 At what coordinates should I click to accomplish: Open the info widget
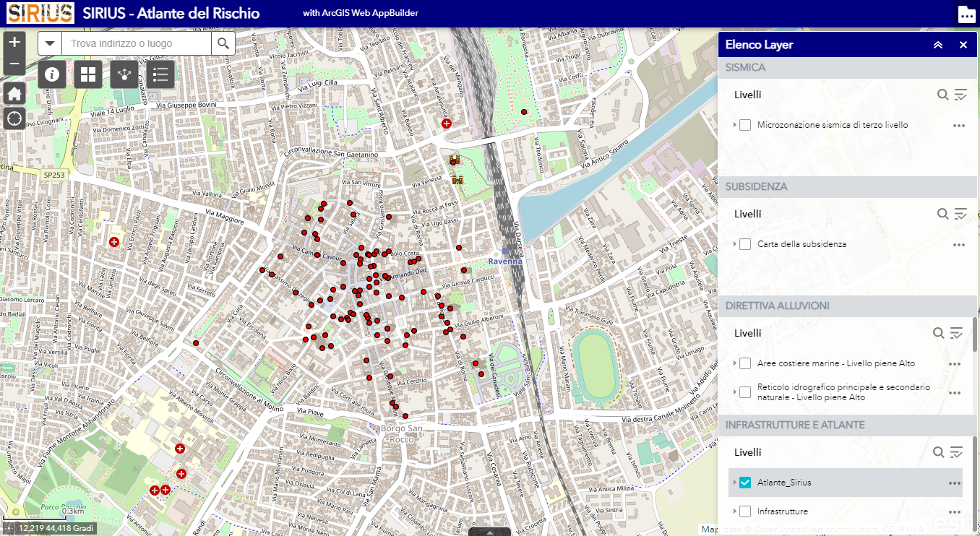tap(51, 74)
